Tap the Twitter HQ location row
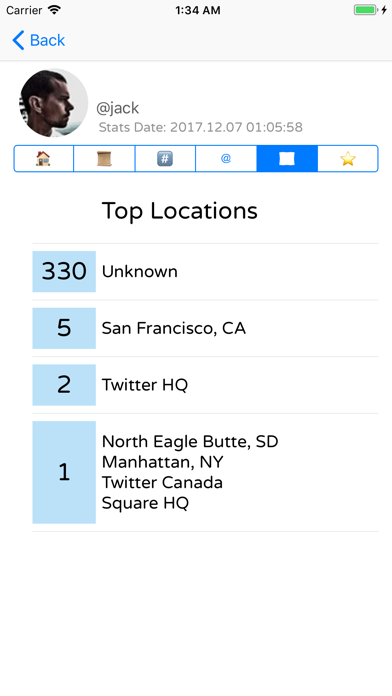The width and height of the screenshot is (392, 696). pos(205,384)
